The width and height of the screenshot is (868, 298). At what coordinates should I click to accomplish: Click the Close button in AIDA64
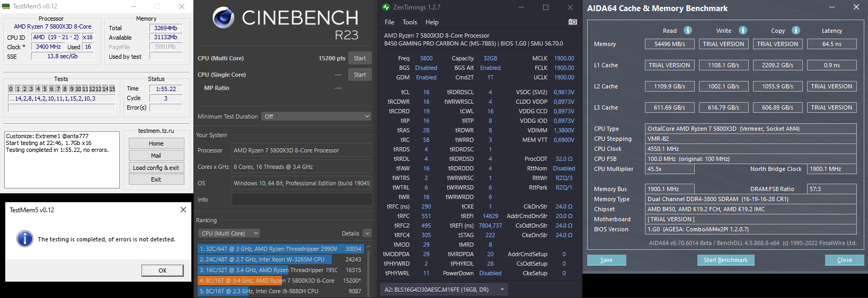click(845, 260)
